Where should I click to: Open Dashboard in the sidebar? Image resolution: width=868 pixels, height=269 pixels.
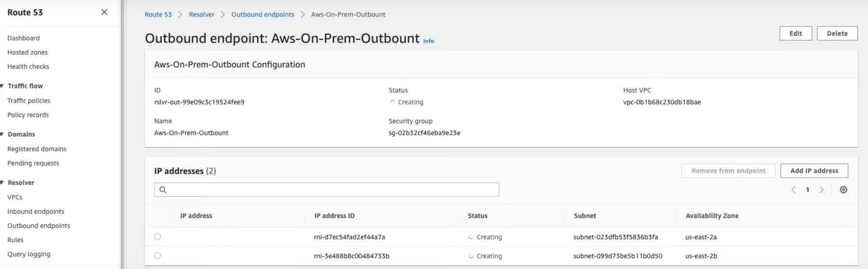[24, 38]
